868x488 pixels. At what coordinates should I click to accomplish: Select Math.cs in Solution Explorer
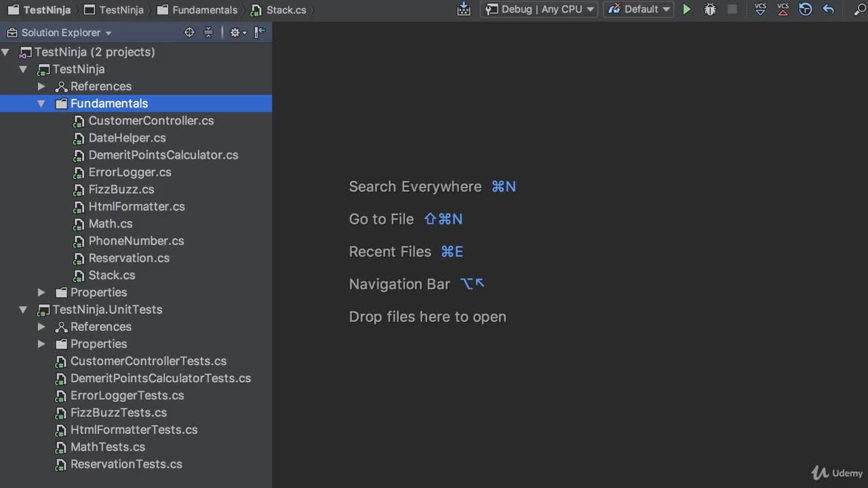111,224
